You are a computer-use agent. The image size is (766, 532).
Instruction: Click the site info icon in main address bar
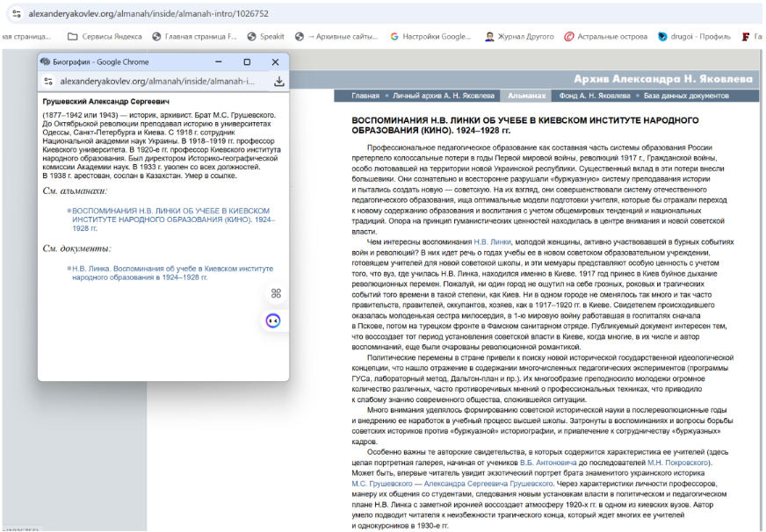[x=17, y=14]
